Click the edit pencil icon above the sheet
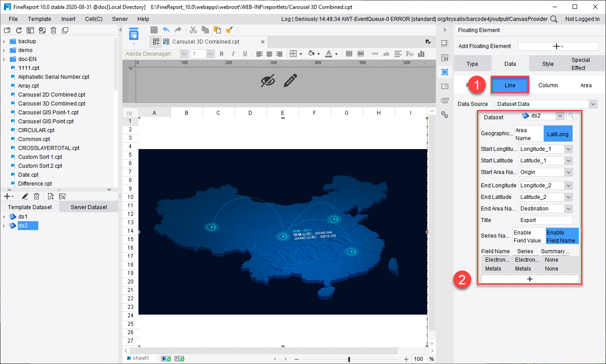Screen dimensions: 606x364 pos(290,81)
